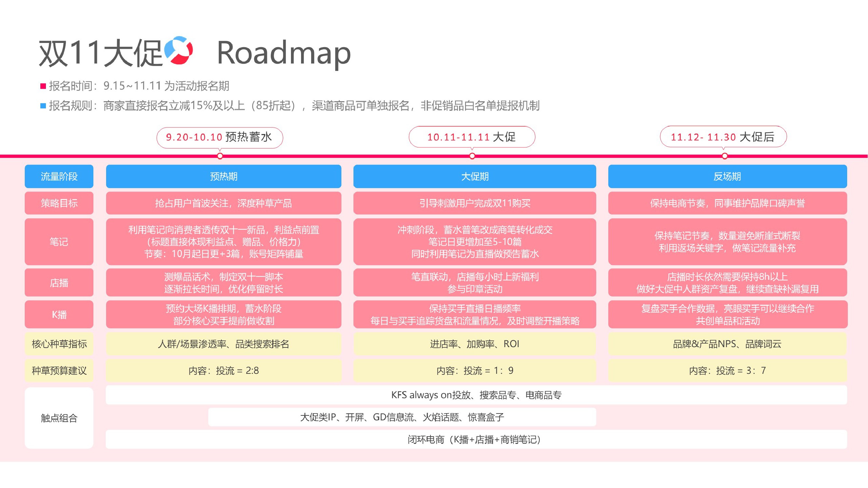
Task: Click the 流量阶段 row label
Action: pos(59,176)
